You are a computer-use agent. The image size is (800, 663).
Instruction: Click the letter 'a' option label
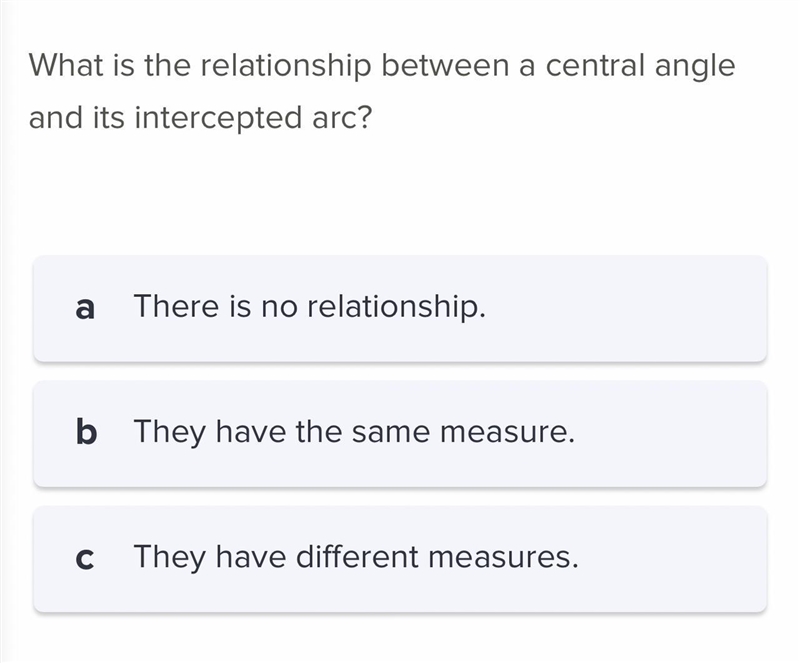(85, 308)
